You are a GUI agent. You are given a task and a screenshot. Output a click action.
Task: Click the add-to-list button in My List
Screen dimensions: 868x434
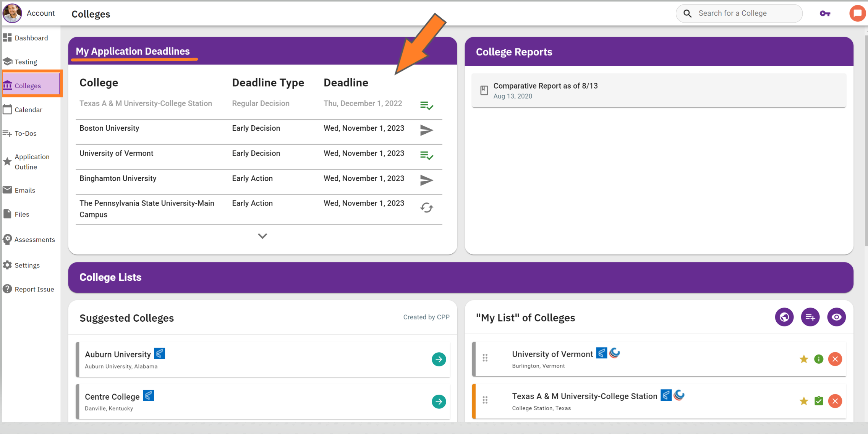810,317
